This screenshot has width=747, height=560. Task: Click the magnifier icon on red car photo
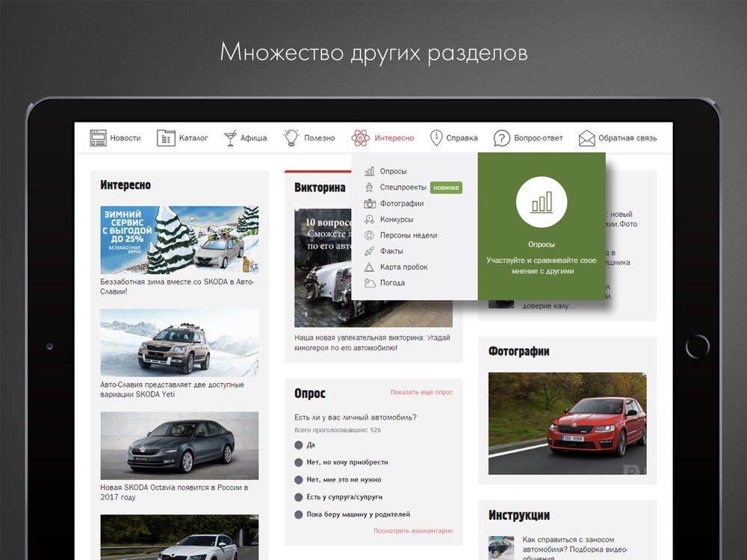pyautogui.click(x=632, y=471)
